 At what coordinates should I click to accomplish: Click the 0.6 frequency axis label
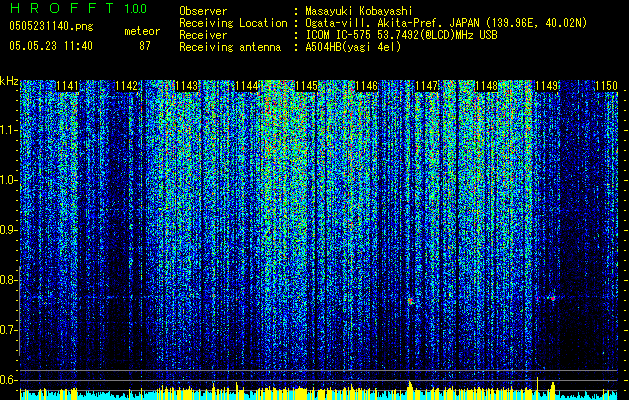(x=8, y=380)
